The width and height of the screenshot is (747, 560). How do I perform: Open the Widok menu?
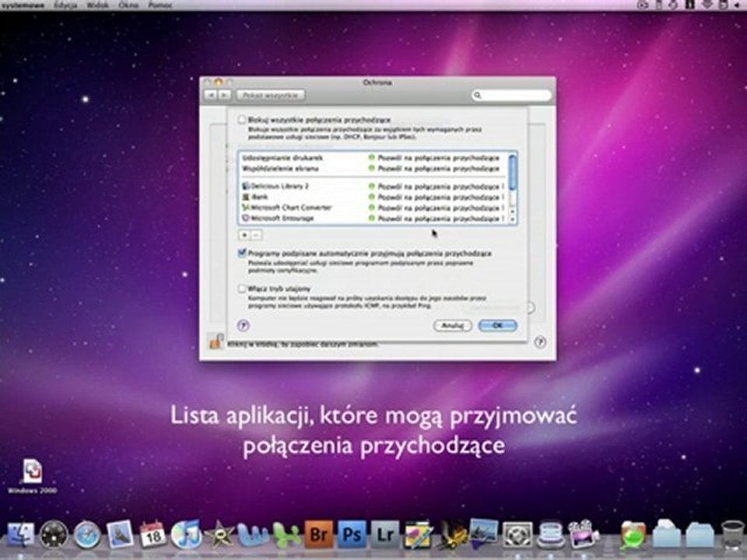click(97, 5)
